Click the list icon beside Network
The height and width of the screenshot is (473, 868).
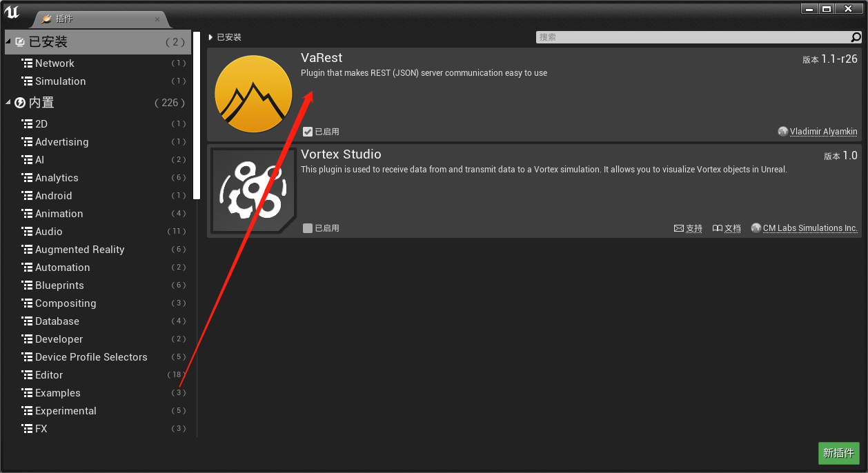27,63
